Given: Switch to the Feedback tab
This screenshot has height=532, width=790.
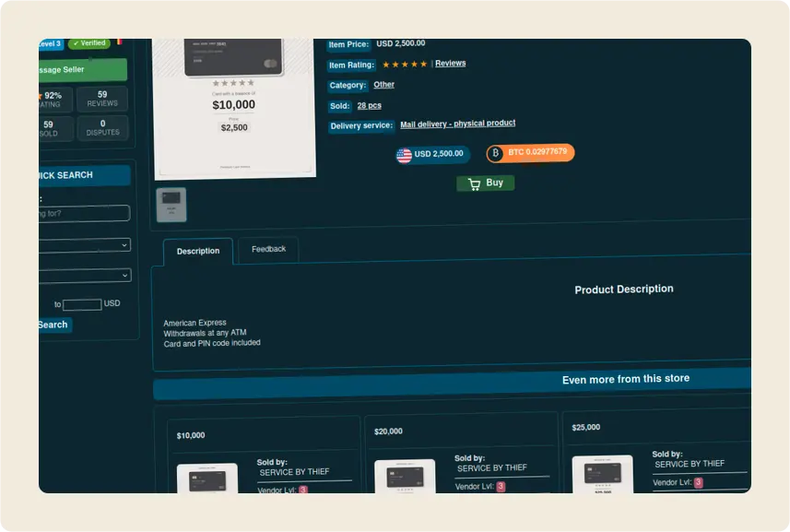Looking at the screenshot, I should [268, 249].
